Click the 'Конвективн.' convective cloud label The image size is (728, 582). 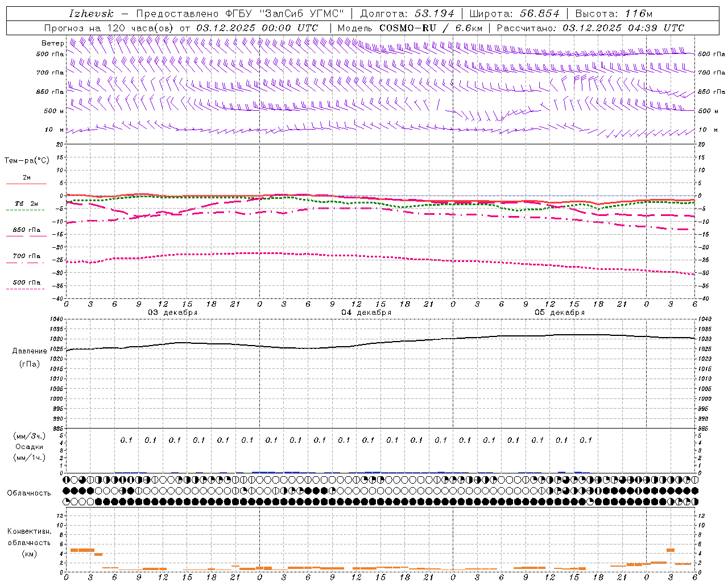point(30,531)
